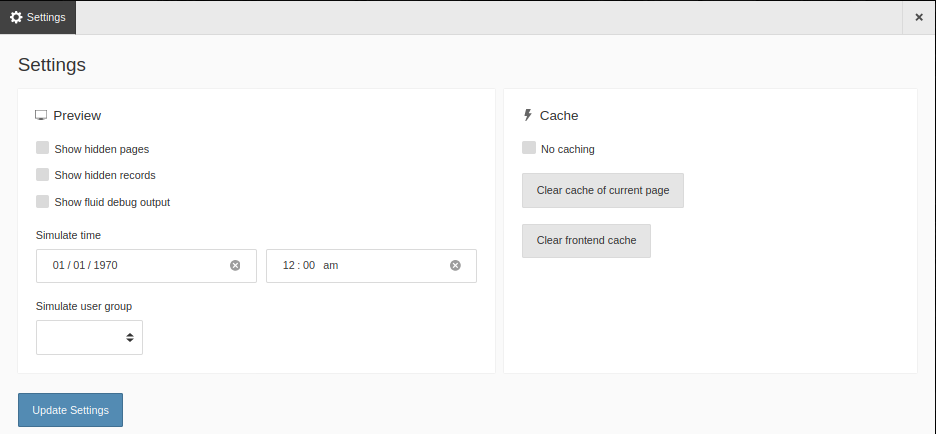936x434 pixels.
Task: Click the am/pm part of time field
Action: (x=331, y=266)
